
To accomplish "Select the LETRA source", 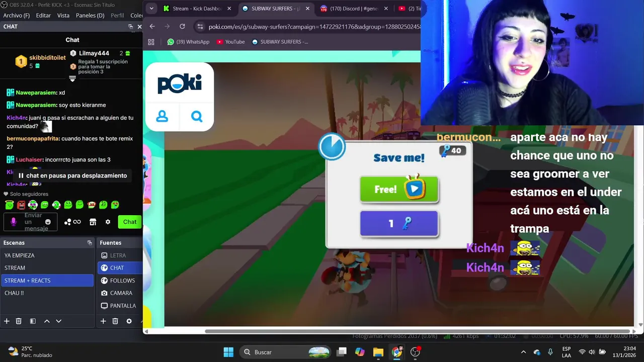I will [120, 255].
